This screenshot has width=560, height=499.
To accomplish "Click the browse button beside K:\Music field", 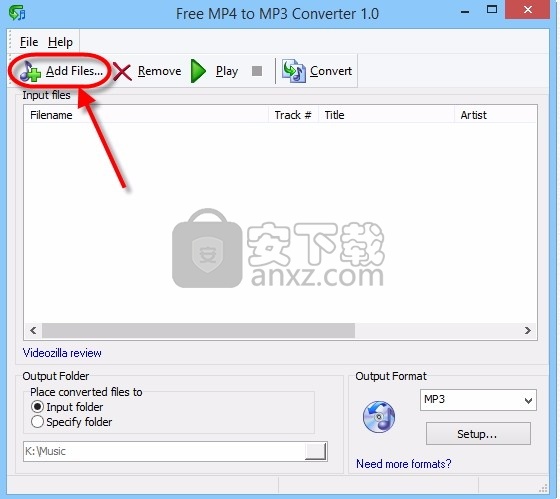I will (315, 451).
